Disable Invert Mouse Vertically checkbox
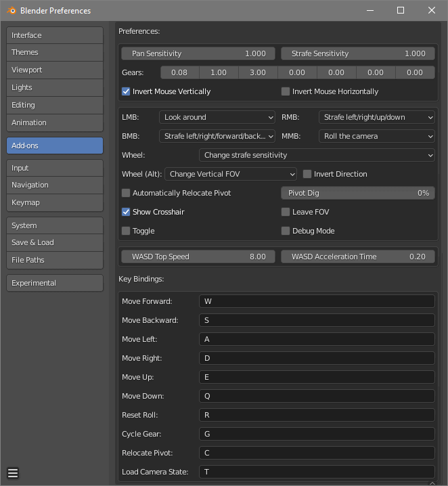The height and width of the screenshot is (486, 448). (x=126, y=91)
